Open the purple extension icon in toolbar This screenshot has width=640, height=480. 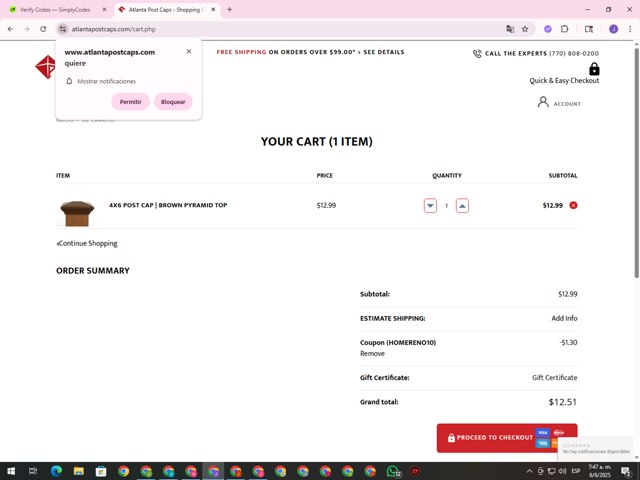[x=548, y=29]
